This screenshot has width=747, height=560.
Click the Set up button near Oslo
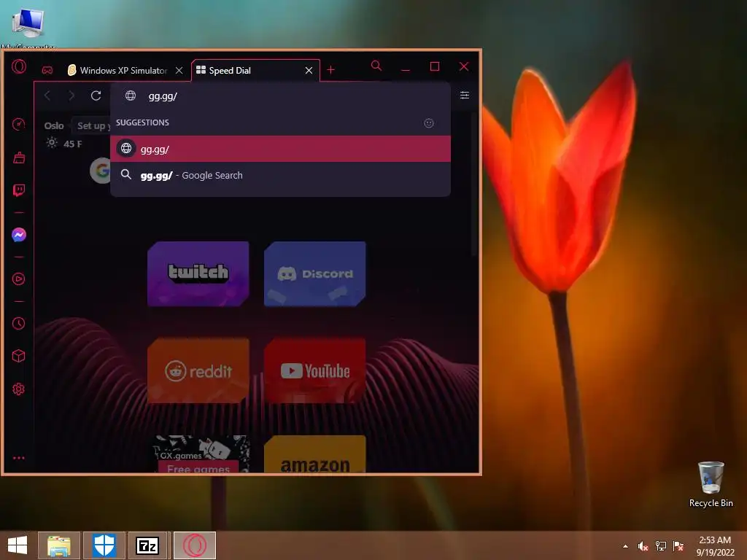point(92,125)
